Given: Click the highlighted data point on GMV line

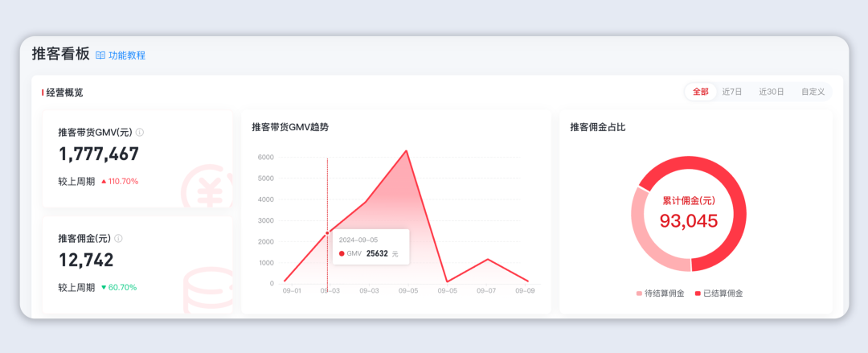Looking at the screenshot, I should [327, 233].
